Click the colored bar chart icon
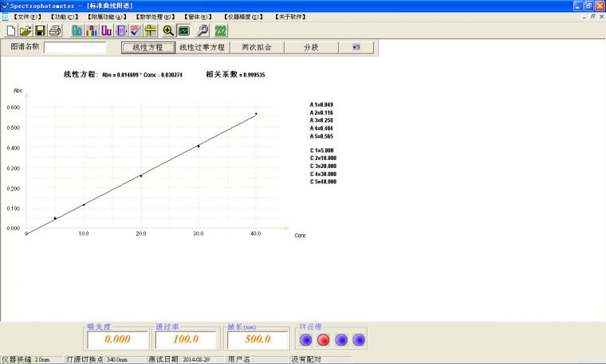The height and width of the screenshot is (364, 606). [x=92, y=31]
